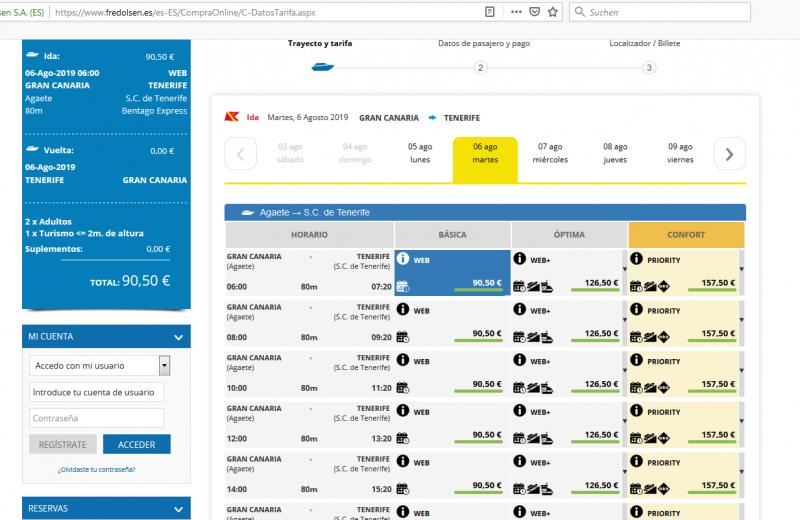Click calendar icon in 10:00 WEB fare
This screenshot has height=520, width=800.
(x=403, y=388)
